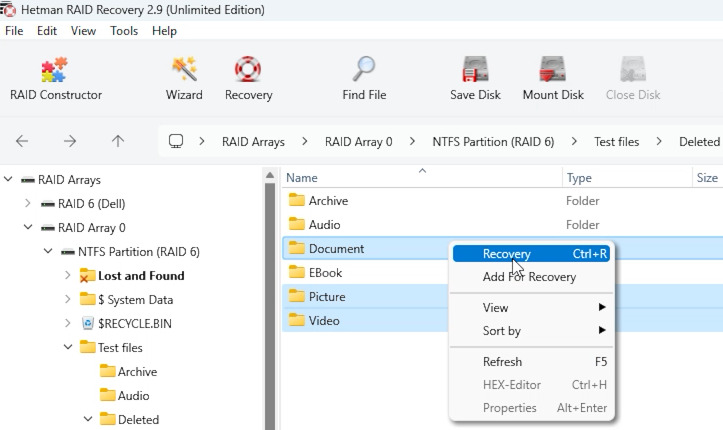Open the View menu in menu bar
The image size is (723, 430).
pyautogui.click(x=83, y=31)
